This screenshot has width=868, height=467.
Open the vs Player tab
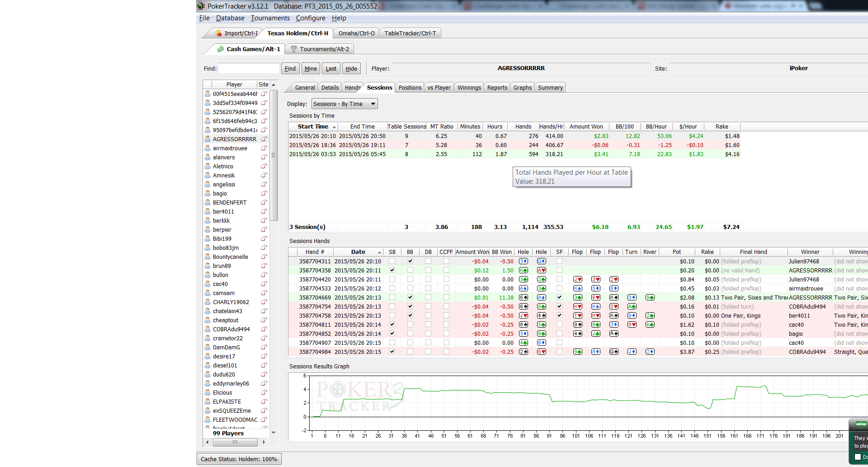pyautogui.click(x=439, y=87)
